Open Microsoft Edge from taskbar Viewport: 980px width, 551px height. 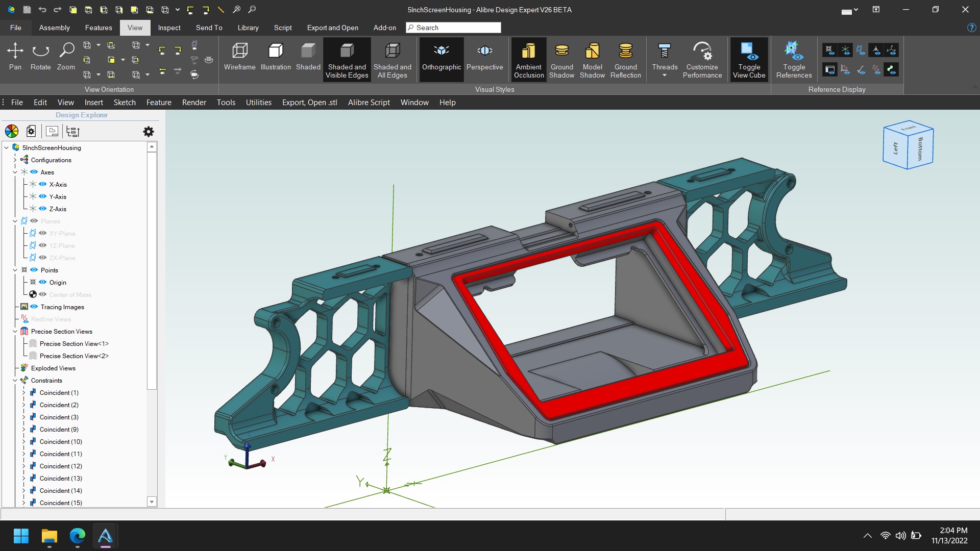[77, 536]
